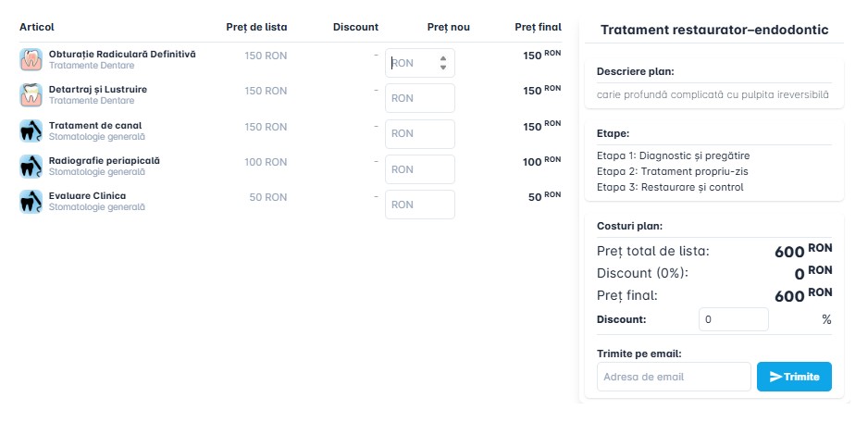Click the Tratament de canal icon
The image size is (868, 422).
(x=31, y=130)
